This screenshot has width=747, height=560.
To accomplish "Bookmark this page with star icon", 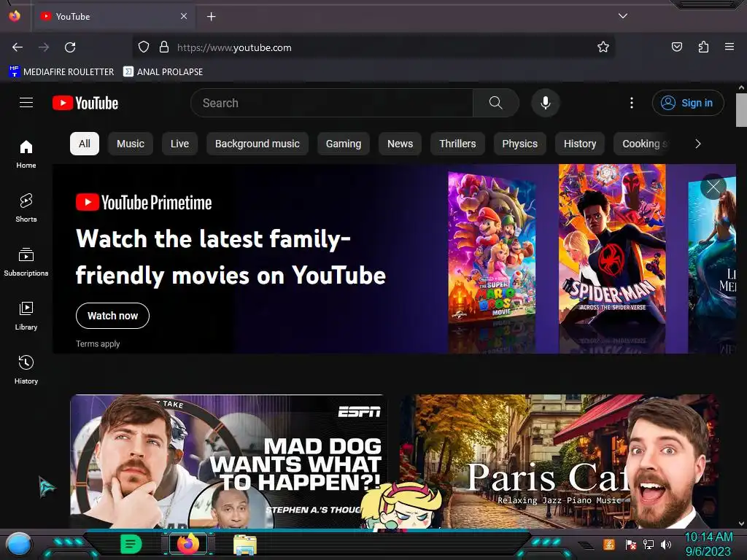I will (603, 47).
